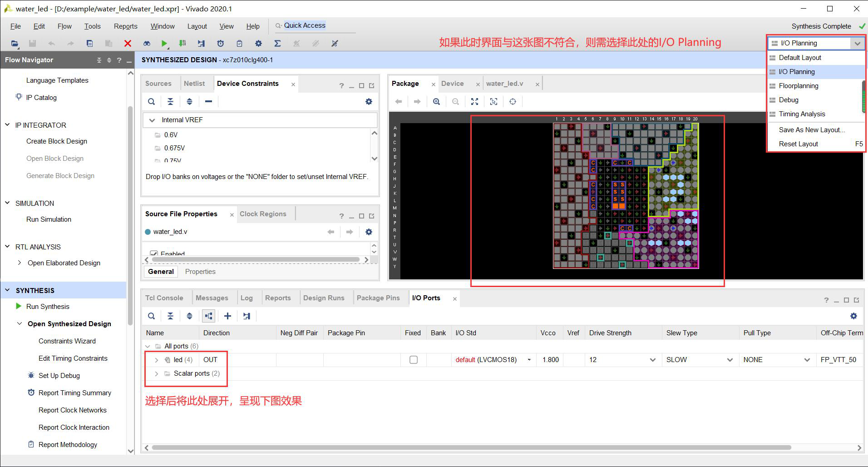Click the Flow Navigator vertical scrollbar
Screen dimensions: 868x467
click(130, 216)
